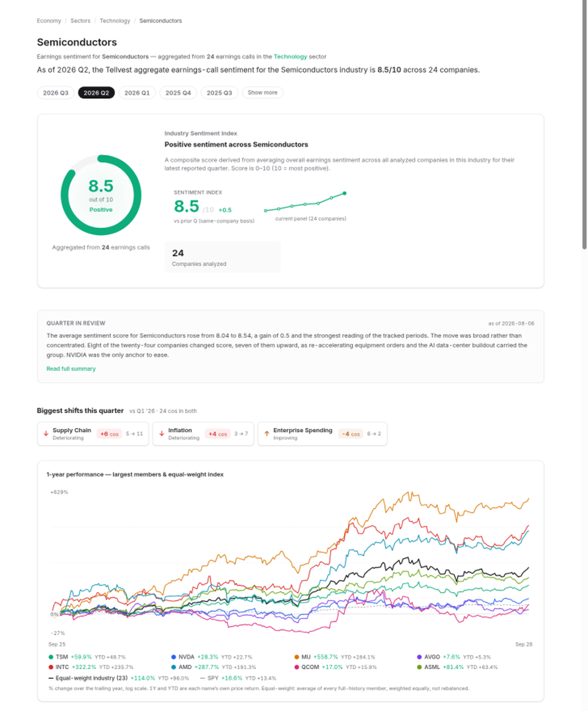The height and width of the screenshot is (711, 588).
Task: Click the +6 cos badge
Action: click(x=109, y=434)
